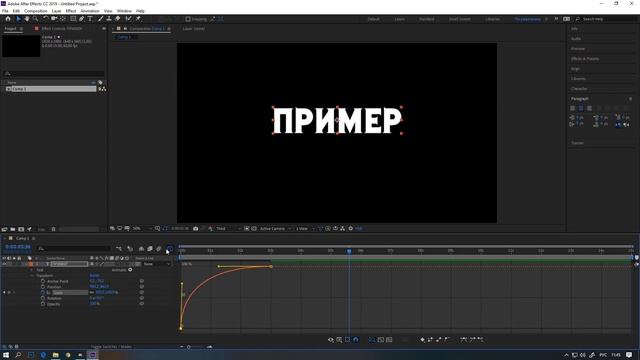Toggle visibility eye of the text layer
This screenshot has height=360, width=640.
pyautogui.click(x=4, y=264)
